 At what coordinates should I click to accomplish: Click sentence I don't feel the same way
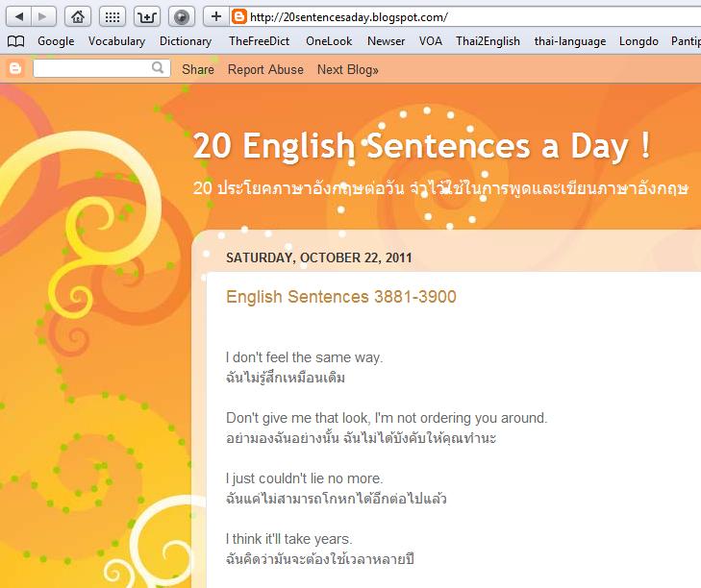(x=305, y=357)
